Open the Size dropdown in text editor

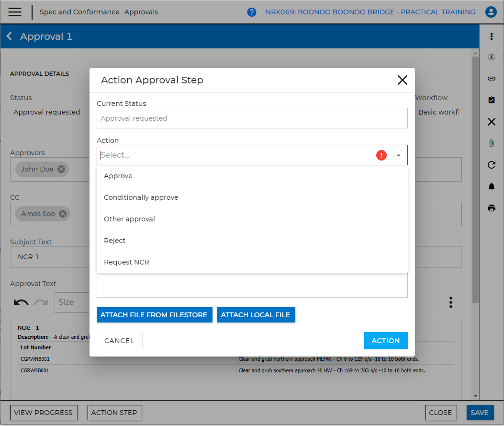pyautogui.click(x=72, y=302)
